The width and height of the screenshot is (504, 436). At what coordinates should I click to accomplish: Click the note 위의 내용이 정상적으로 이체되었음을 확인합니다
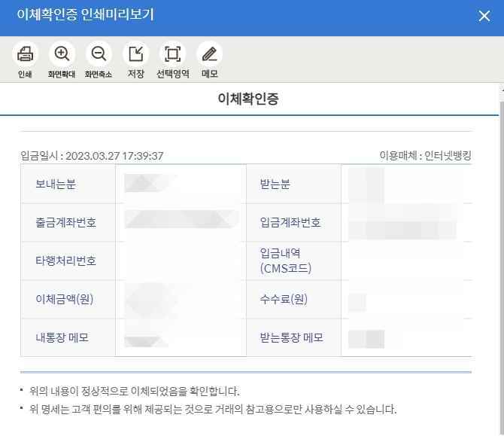tap(135, 392)
